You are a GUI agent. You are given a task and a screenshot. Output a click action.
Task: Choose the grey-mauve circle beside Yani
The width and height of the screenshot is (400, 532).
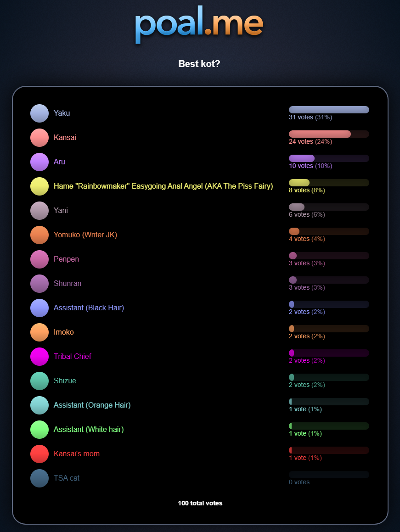[x=39, y=211]
